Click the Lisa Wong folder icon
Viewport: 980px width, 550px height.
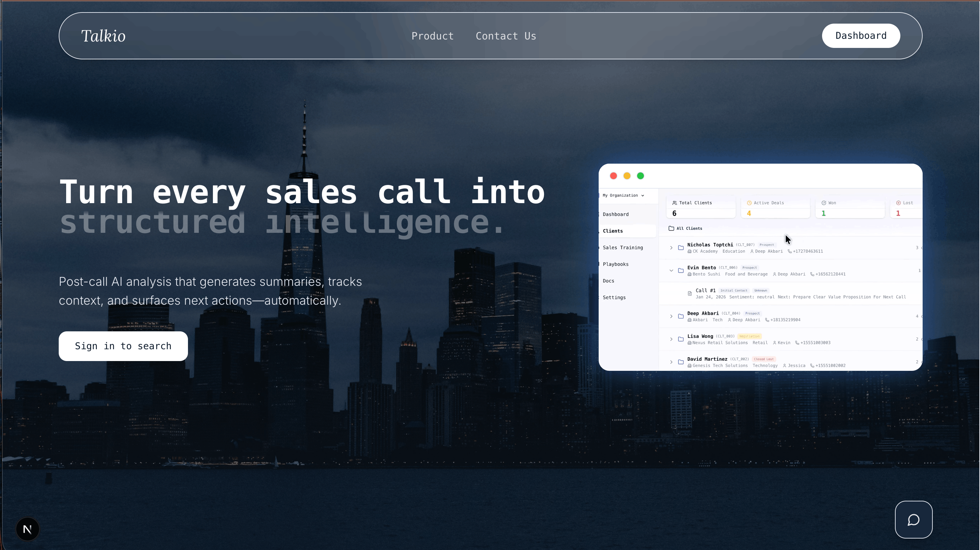pos(681,339)
